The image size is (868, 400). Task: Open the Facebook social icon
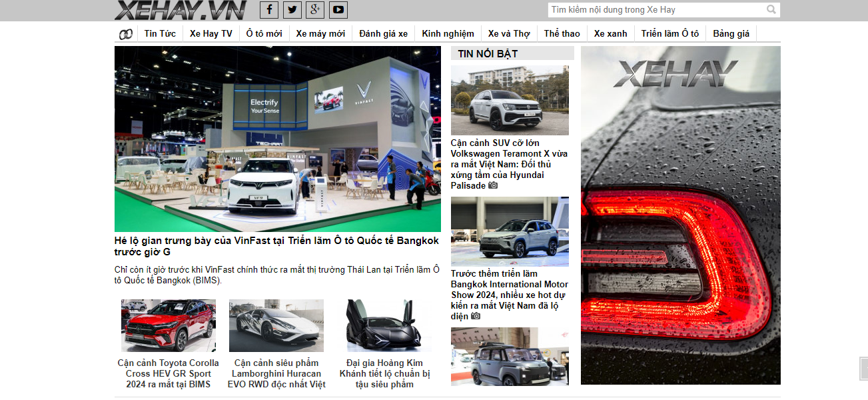269,9
